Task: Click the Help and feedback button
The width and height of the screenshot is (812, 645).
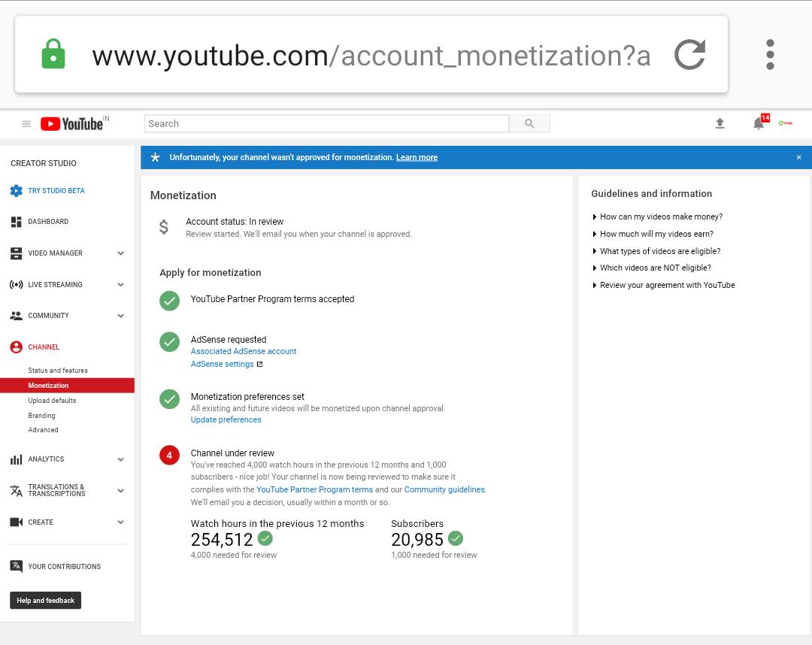Action: [46, 601]
